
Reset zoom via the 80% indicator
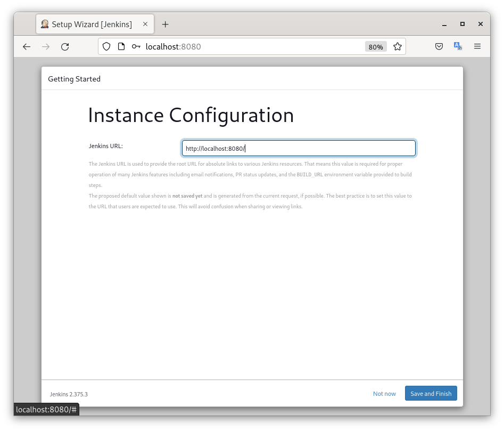coord(376,47)
